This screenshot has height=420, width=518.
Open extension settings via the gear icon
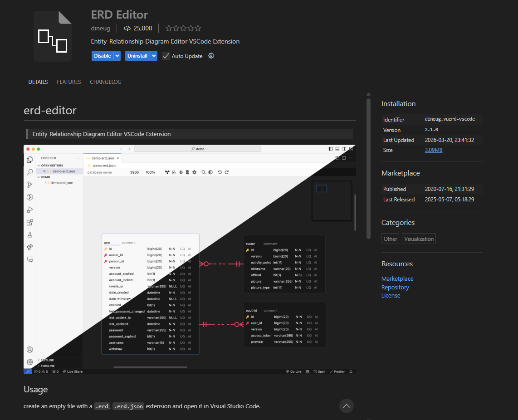coord(210,56)
